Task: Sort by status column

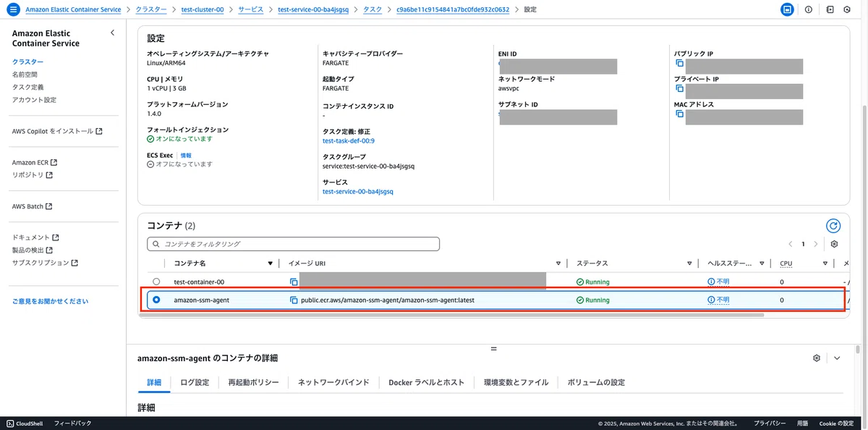Action: (x=690, y=264)
